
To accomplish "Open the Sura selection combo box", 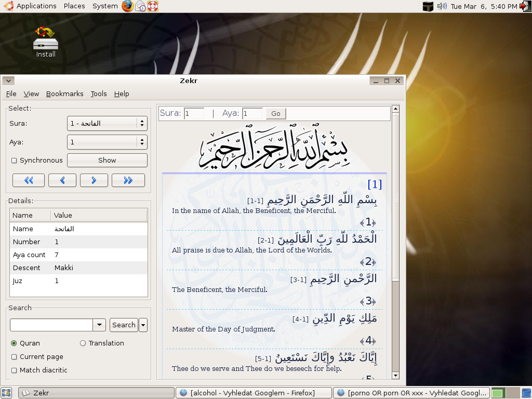I will click(107, 124).
